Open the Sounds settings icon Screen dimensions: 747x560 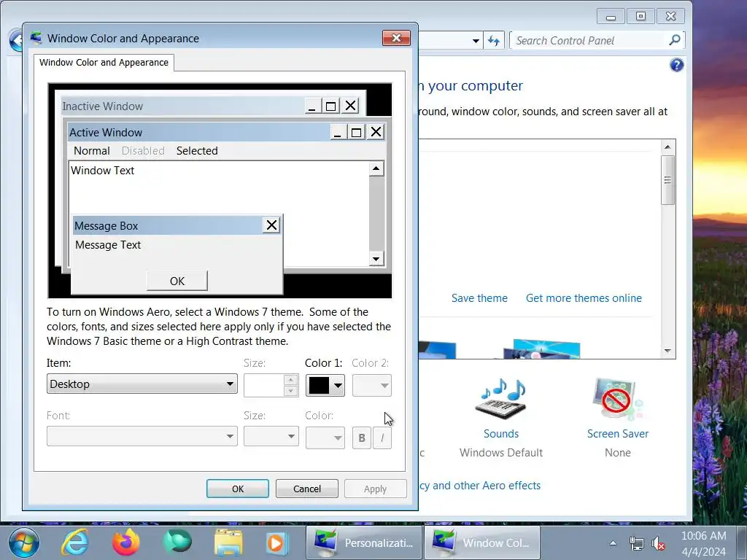point(501,400)
